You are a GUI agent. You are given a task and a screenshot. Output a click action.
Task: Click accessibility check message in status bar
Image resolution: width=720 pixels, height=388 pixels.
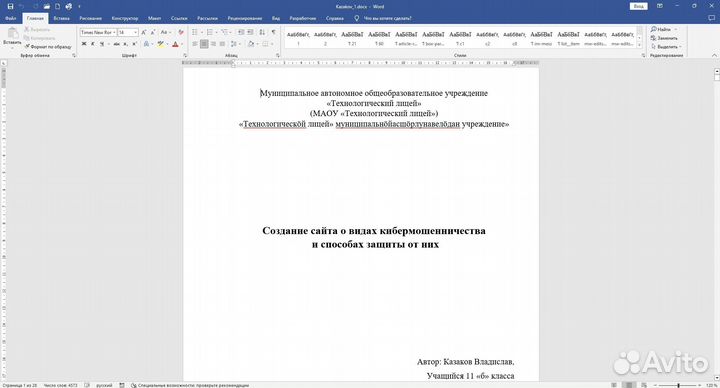pyautogui.click(x=190, y=385)
